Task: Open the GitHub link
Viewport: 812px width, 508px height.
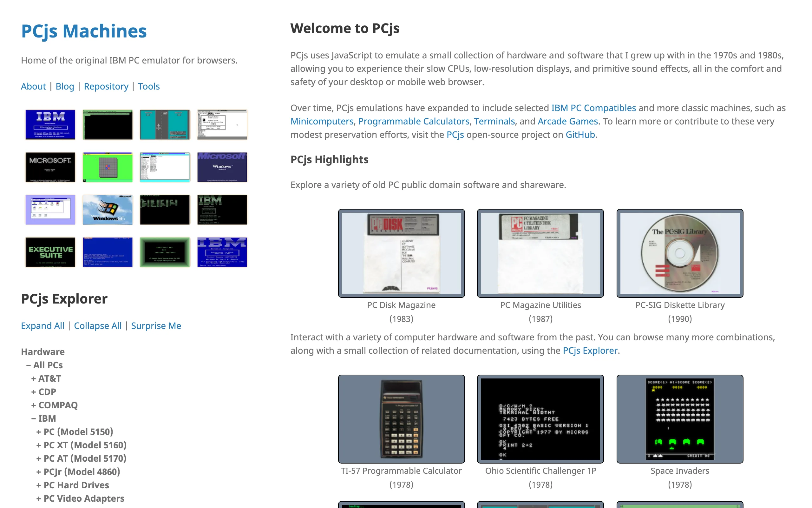Action: tap(580, 135)
